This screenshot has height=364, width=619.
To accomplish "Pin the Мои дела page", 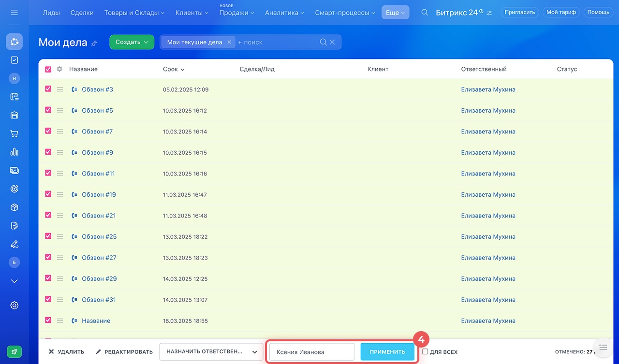I will [x=94, y=43].
